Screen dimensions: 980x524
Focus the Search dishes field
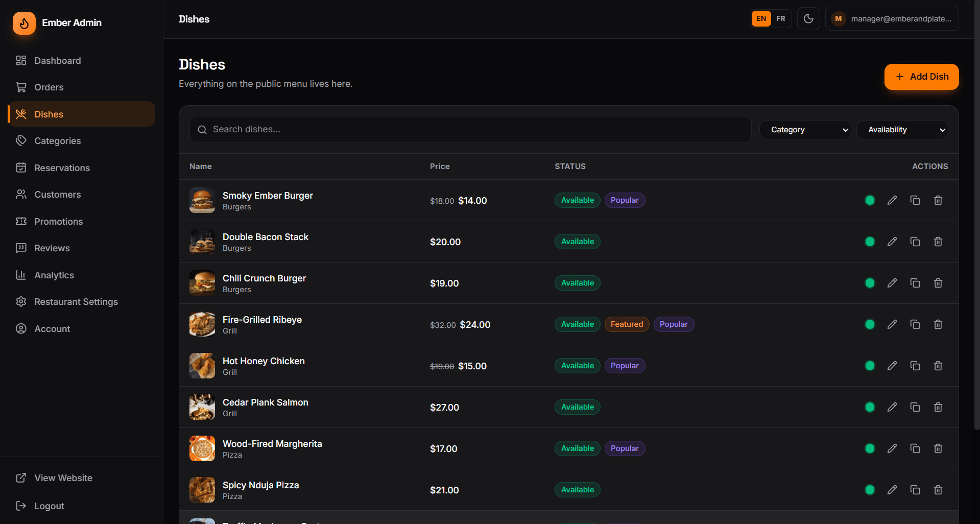(x=470, y=130)
